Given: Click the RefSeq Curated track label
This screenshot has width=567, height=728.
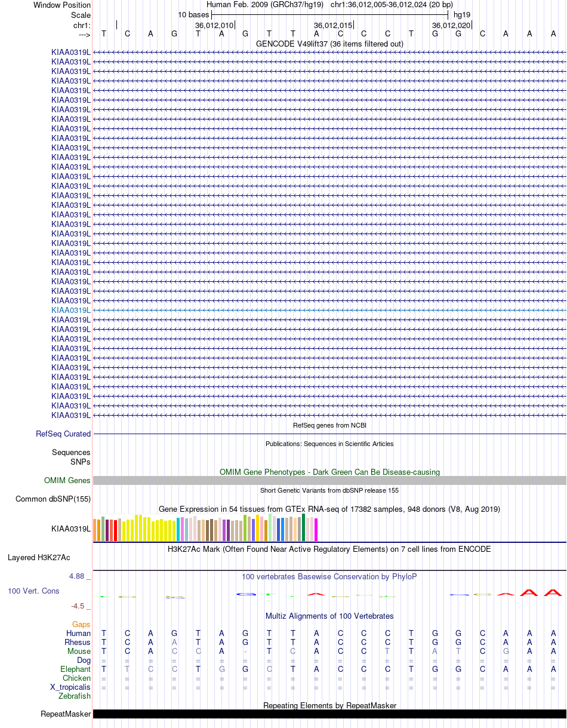Looking at the screenshot, I should click(x=63, y=434).
